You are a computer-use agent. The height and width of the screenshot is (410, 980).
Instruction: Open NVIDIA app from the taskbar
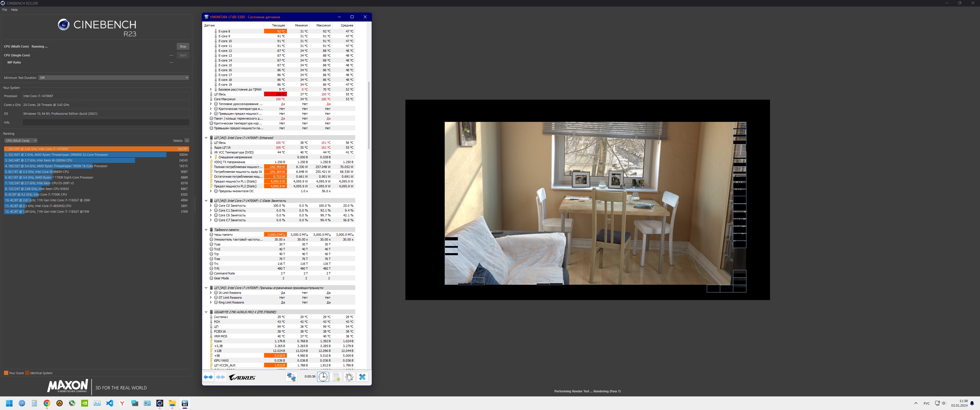pos(84,403)
